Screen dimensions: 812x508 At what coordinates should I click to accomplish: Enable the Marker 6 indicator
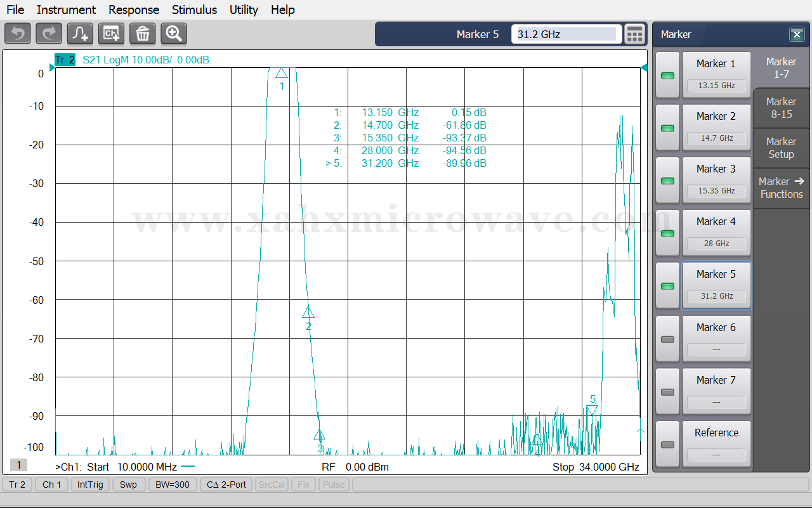667,339
